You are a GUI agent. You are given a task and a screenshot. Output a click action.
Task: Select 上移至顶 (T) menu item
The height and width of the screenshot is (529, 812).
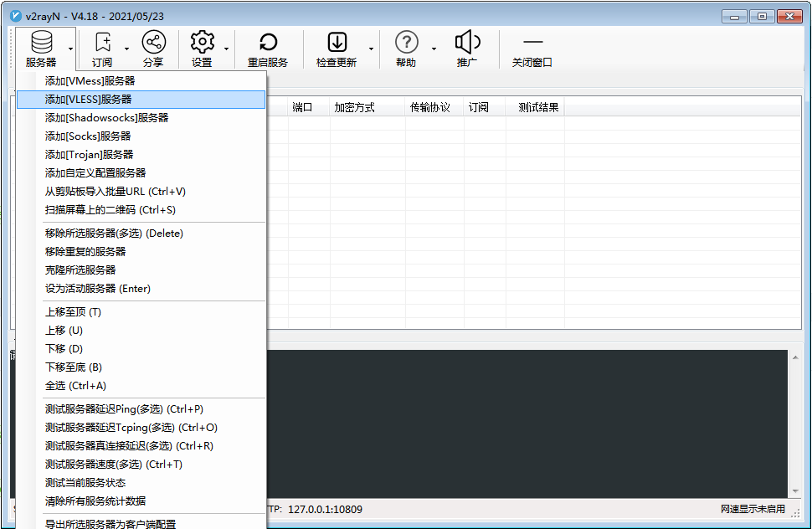pyautogui.click(x=141, y=312)
